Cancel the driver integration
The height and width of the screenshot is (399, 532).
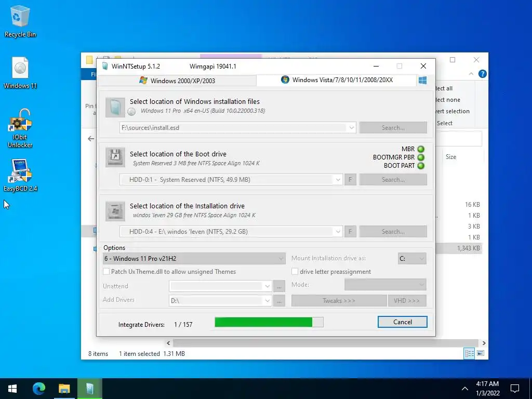tap(403, 322)
